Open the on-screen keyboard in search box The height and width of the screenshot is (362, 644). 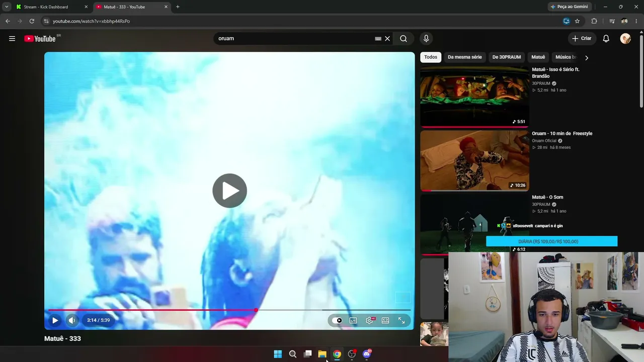[378, 39]
